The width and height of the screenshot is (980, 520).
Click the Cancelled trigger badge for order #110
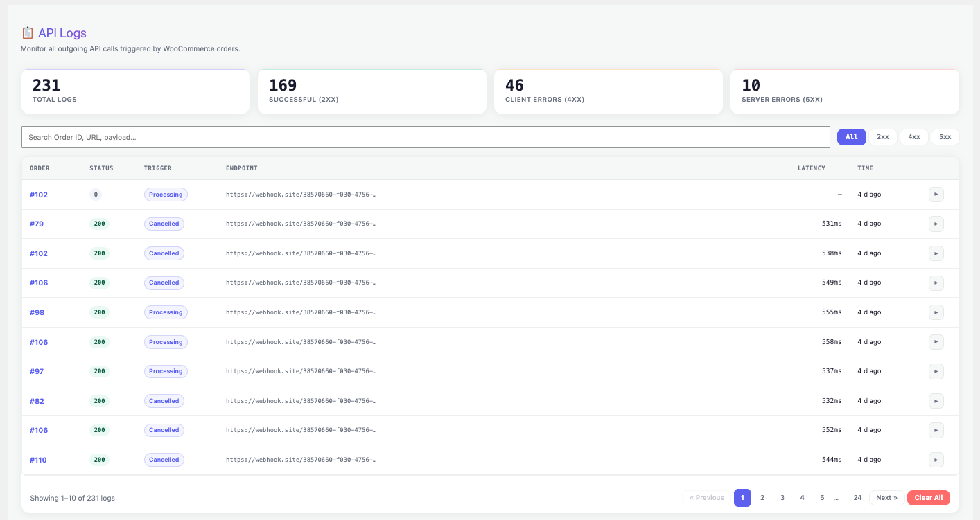pos(164,460)
